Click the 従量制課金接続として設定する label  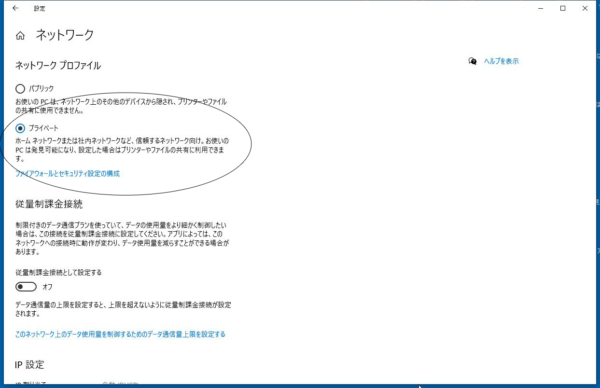(x=59, y=272)
